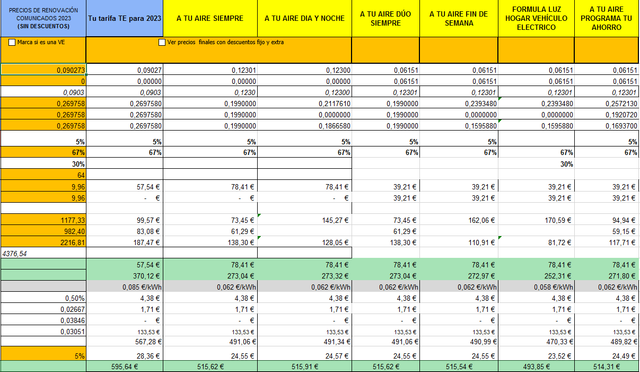Select subtotal 567,28 € in Tu tarifa column

tap(124, 341)
